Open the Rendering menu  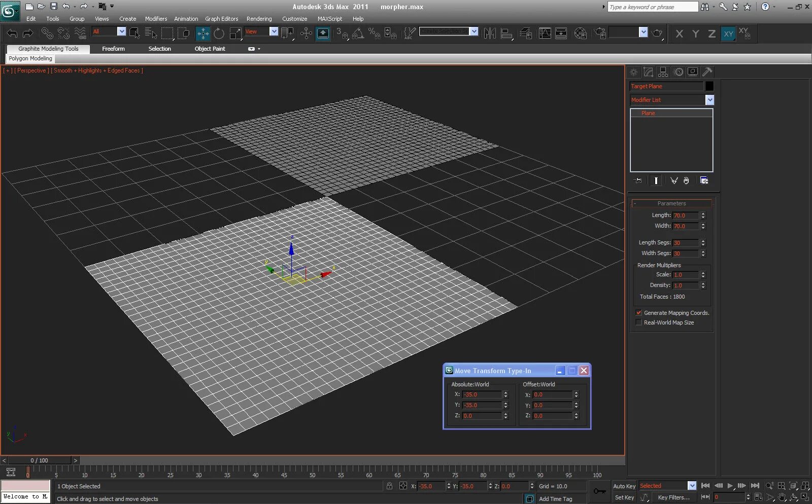coord(259,19)
